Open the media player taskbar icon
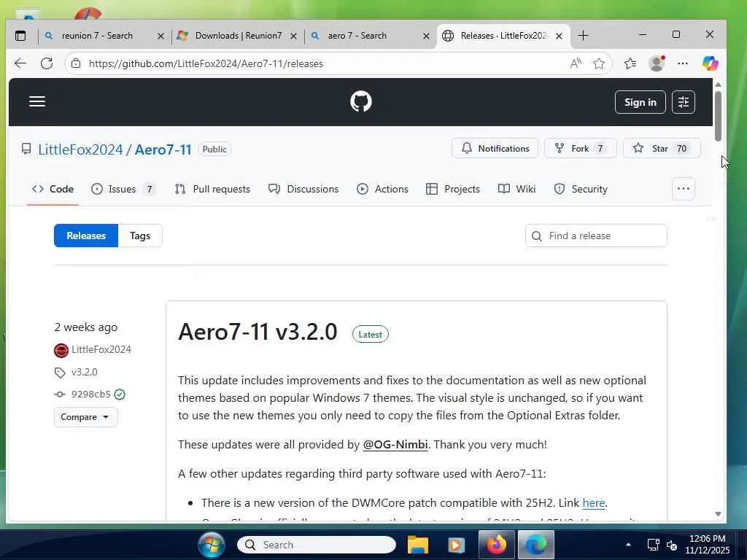The height and width of the screenshot is (560, 747). tap(456, 545)
